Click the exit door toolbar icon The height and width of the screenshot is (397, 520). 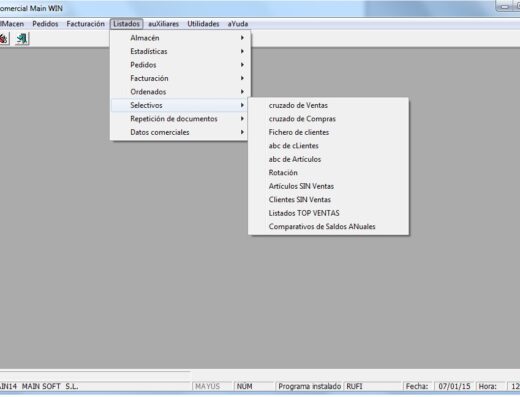coord(22,39)
